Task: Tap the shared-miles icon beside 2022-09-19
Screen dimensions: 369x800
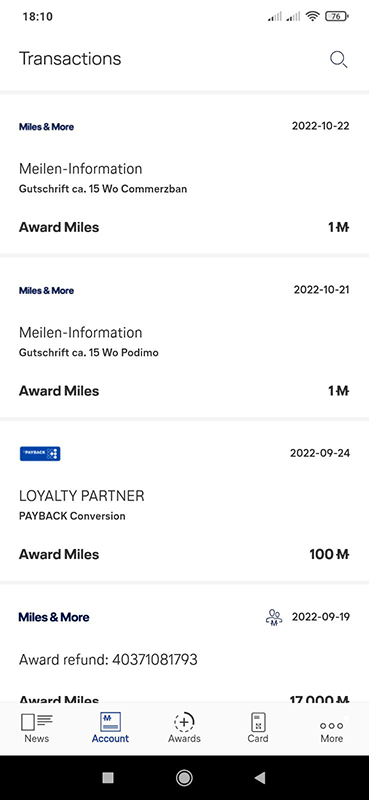Action: 274,617
